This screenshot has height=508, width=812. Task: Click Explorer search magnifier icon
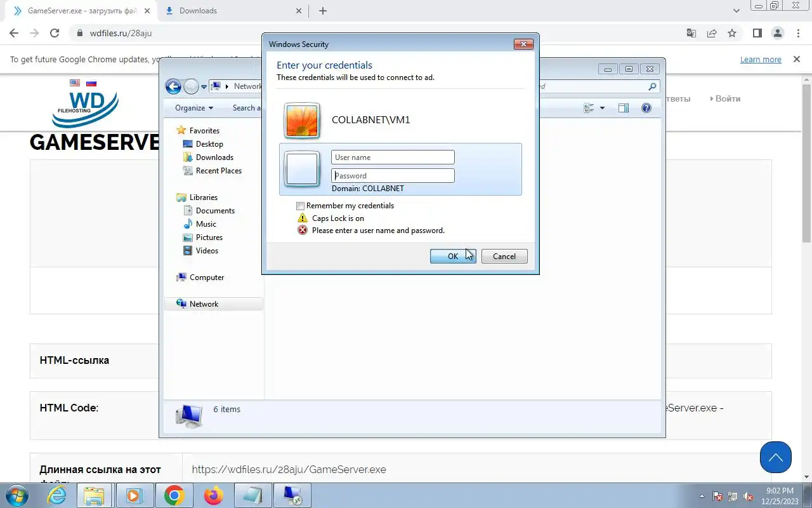pos(652,86)
